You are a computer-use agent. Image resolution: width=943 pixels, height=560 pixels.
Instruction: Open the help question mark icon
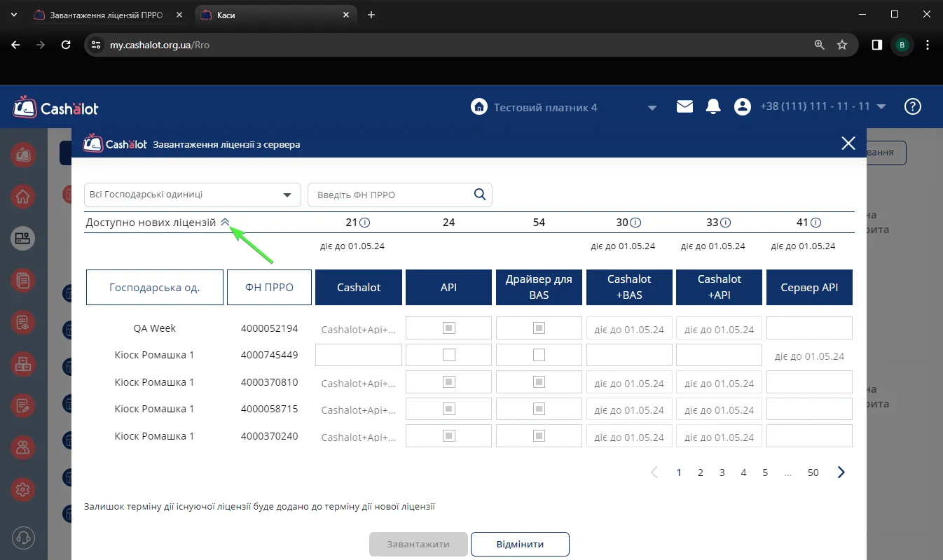[912, 106]
